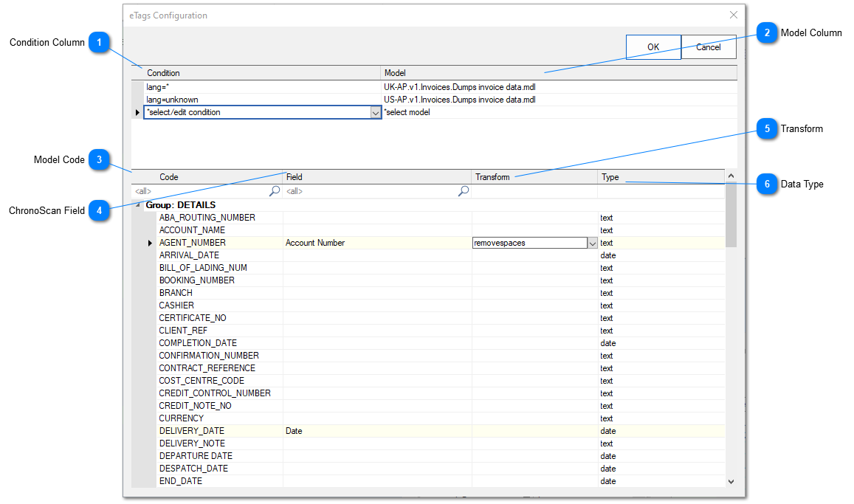The image size is (854, 504).
Task: Click the scrollbar down arrow
Action: pyautogui.click(x=731, y=481)
